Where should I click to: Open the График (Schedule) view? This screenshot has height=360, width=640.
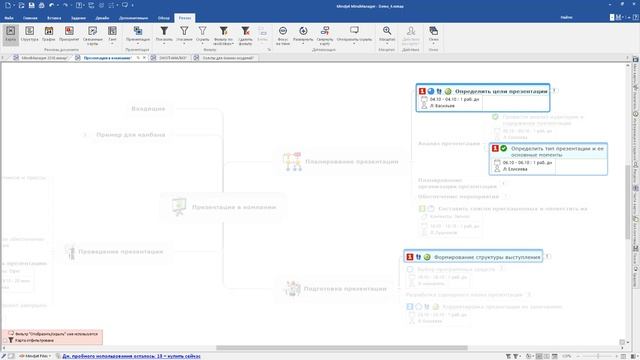coord(49,34)
